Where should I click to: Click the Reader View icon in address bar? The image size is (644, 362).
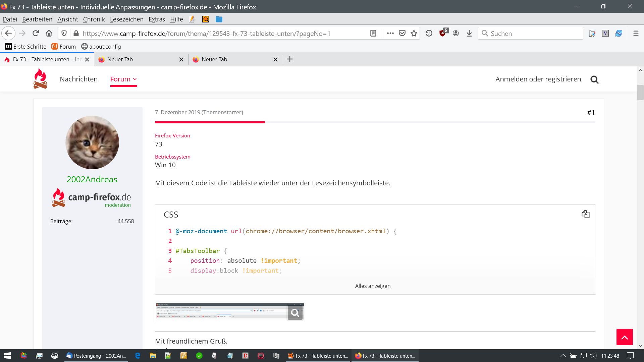pos(373,33)
